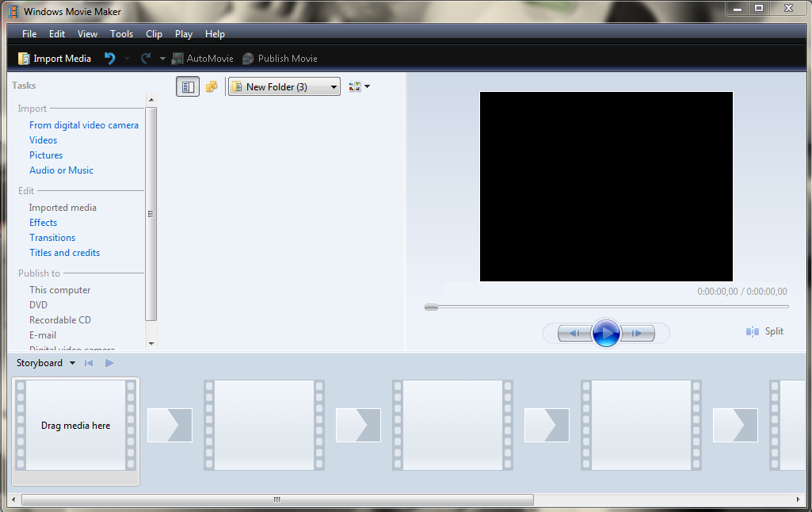Open the Help menu
The width and height of the screenshot is (812, 512).
click(x=215, y=33)
